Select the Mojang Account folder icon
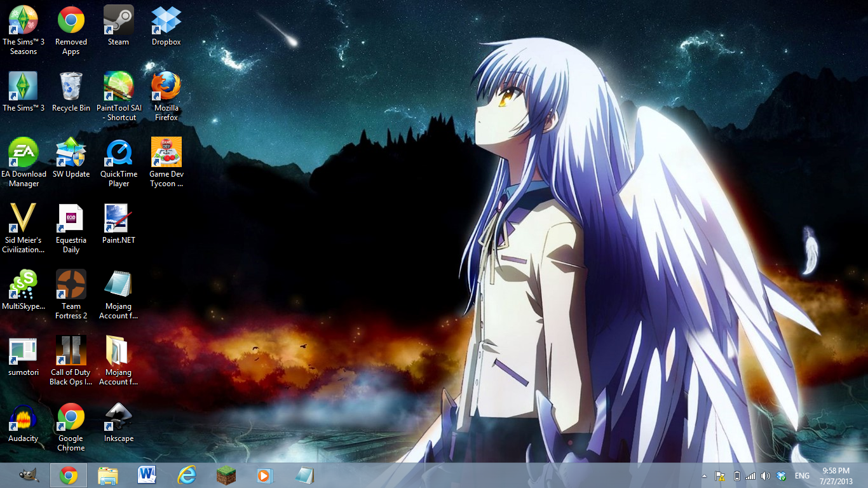Viewport: 868px width, 488px height. coord(119,360)
